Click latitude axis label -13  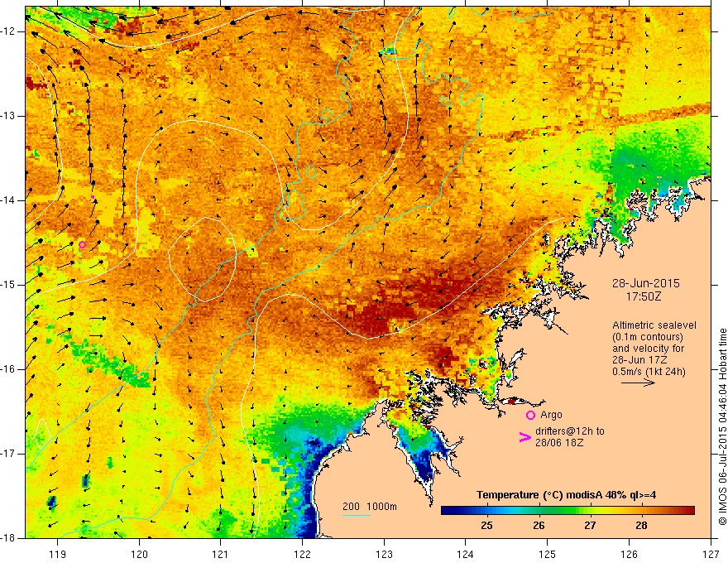coord(9,116)
